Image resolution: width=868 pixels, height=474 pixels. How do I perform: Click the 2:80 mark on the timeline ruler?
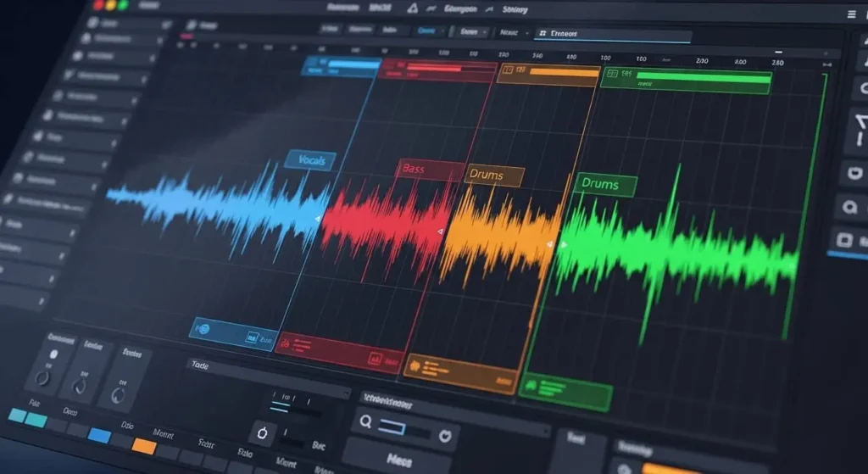point(777,63)
